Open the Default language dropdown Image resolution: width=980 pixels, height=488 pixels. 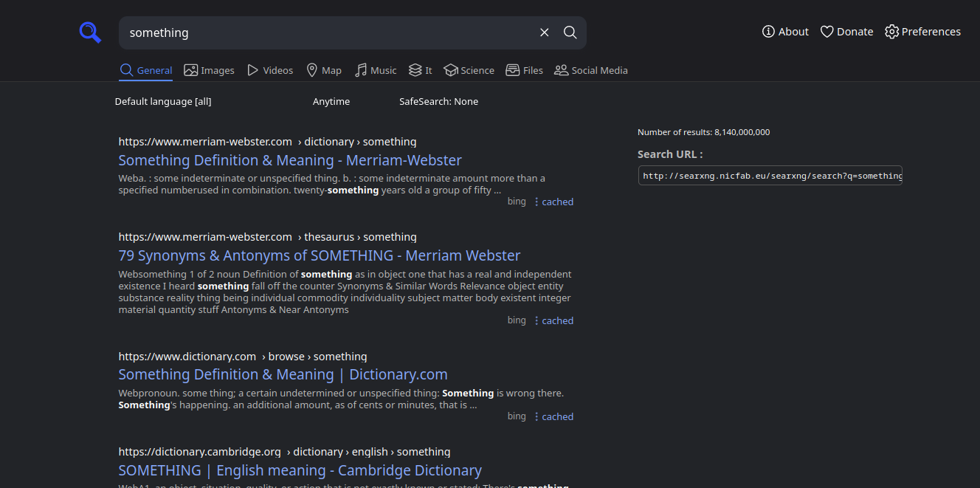pyautogui.click(x=163, y=101)
